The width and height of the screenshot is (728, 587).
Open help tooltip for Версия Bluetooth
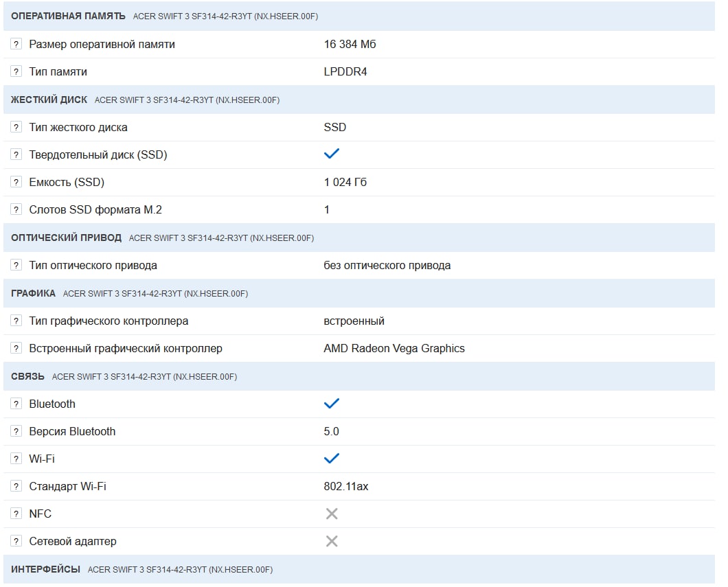pyautogui.click(x=16, y=431)
